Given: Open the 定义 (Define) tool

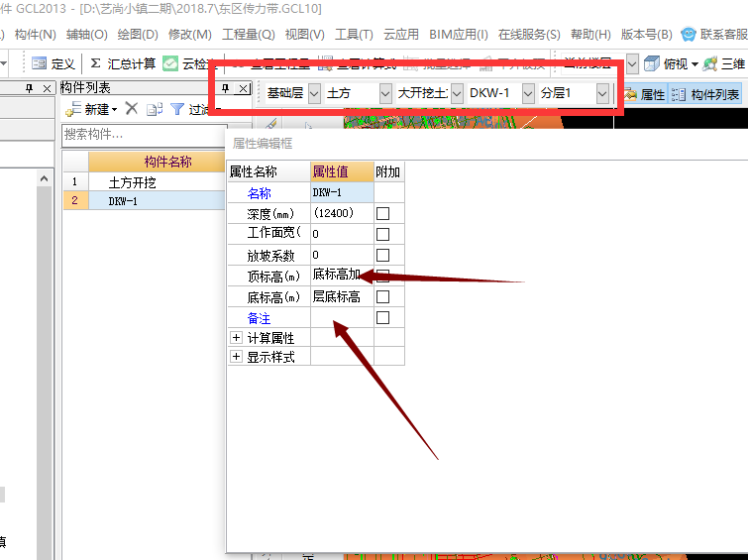Looking at the screenshot, I should [53, 63].
